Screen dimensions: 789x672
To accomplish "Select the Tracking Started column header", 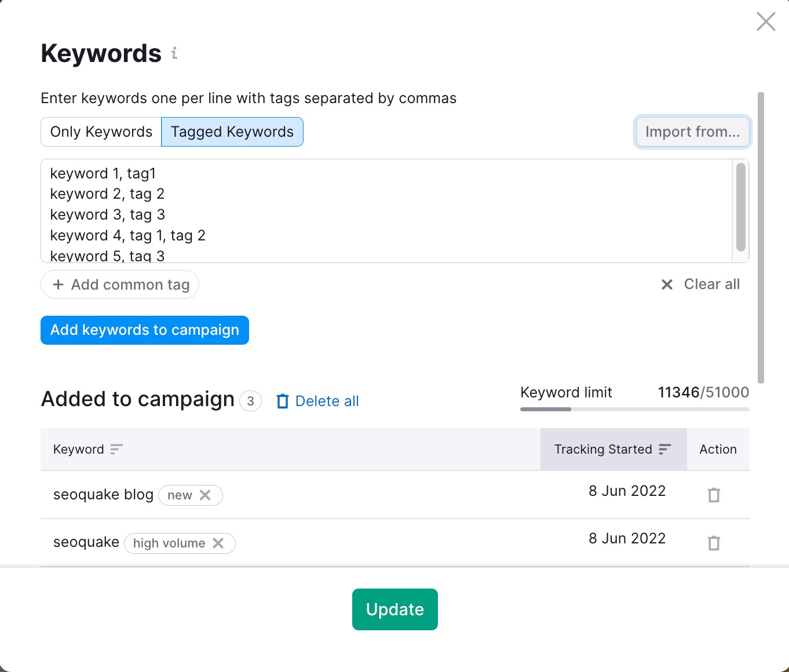I will (602, 449).
